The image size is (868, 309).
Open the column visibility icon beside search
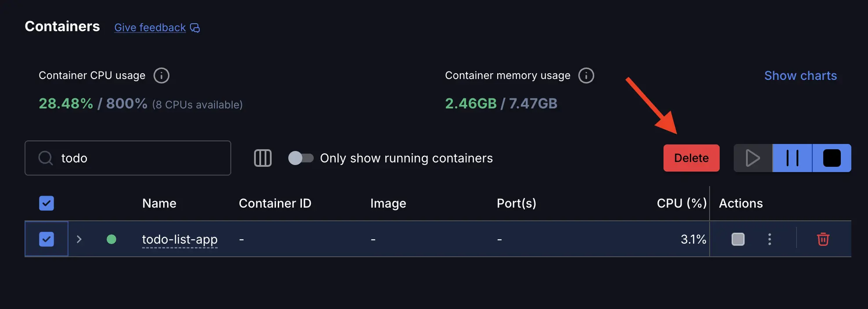[x=263, y=158]
